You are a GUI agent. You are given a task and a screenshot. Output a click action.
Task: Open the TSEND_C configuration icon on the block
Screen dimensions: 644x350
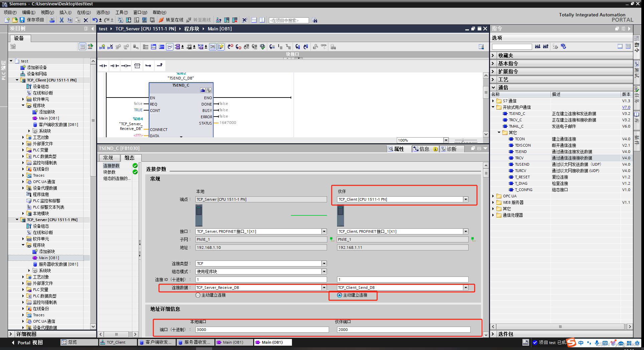point(203,90)
